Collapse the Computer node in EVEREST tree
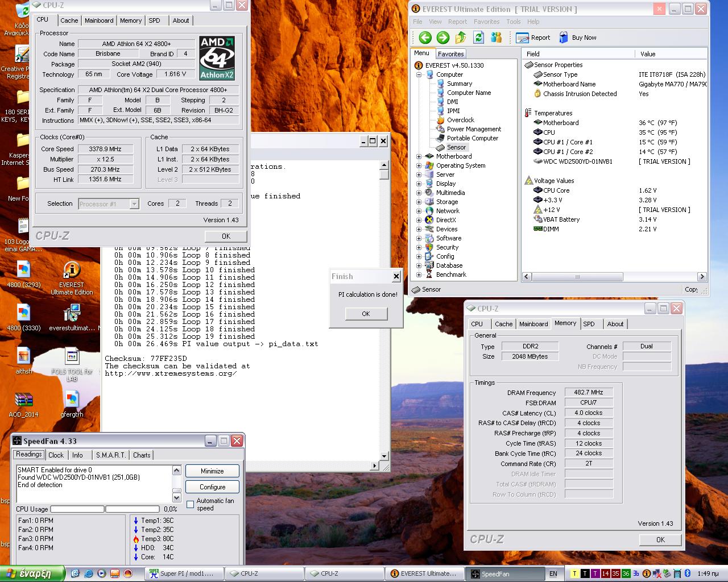Screen dimensions: 728x582 [419, 74]
